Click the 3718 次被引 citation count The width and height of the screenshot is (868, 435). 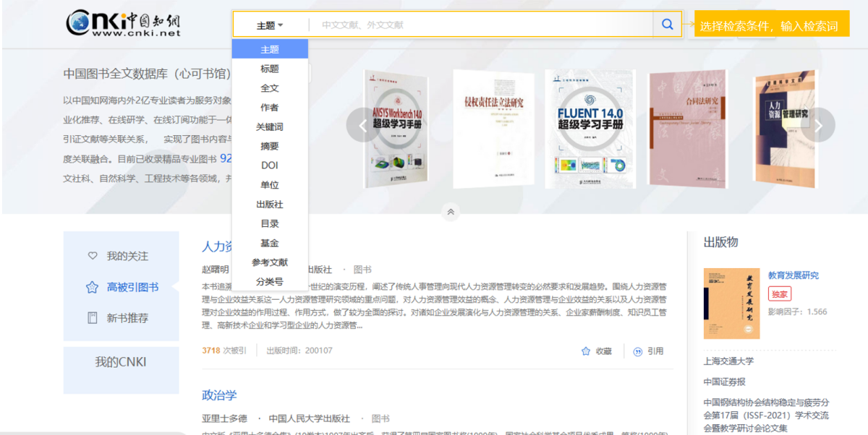click(224, 351)
